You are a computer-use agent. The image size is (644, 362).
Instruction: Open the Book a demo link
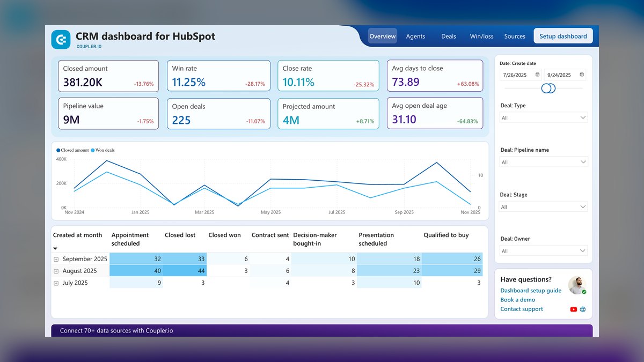517,300
